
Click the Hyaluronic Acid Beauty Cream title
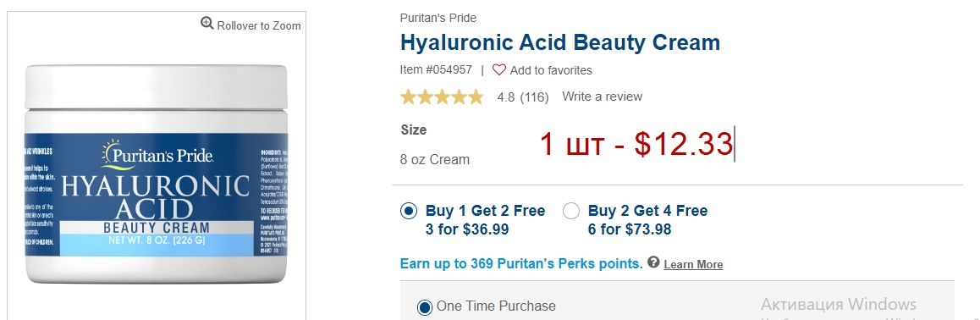[560, 42]
